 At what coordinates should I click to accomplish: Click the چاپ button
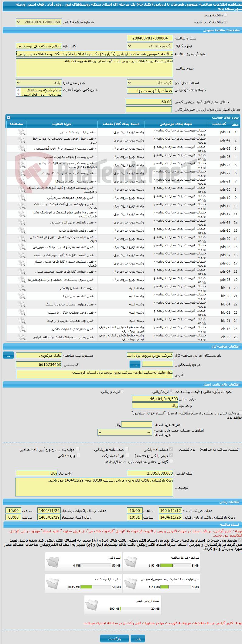(138, 639)
